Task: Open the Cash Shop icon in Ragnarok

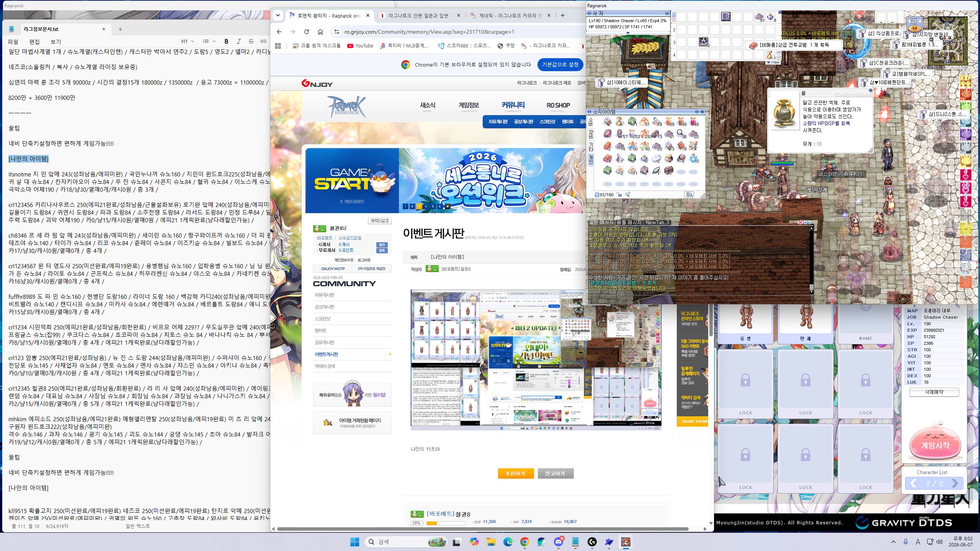Action: coord(915,25)
